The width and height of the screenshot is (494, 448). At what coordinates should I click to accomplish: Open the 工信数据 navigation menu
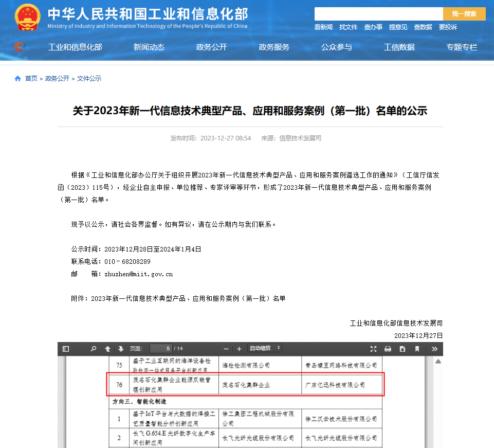(x=399, y=47)
